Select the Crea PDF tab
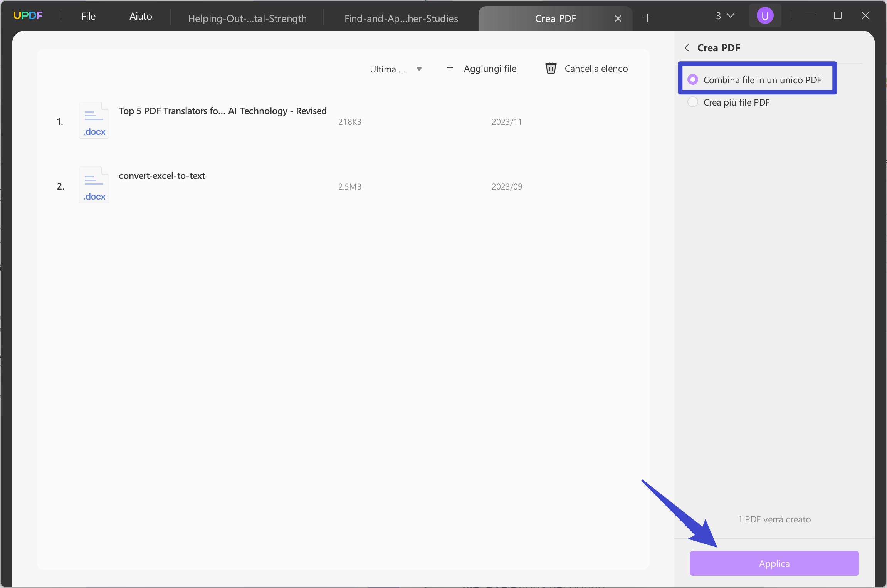887x588 pixels. [555, 18]
